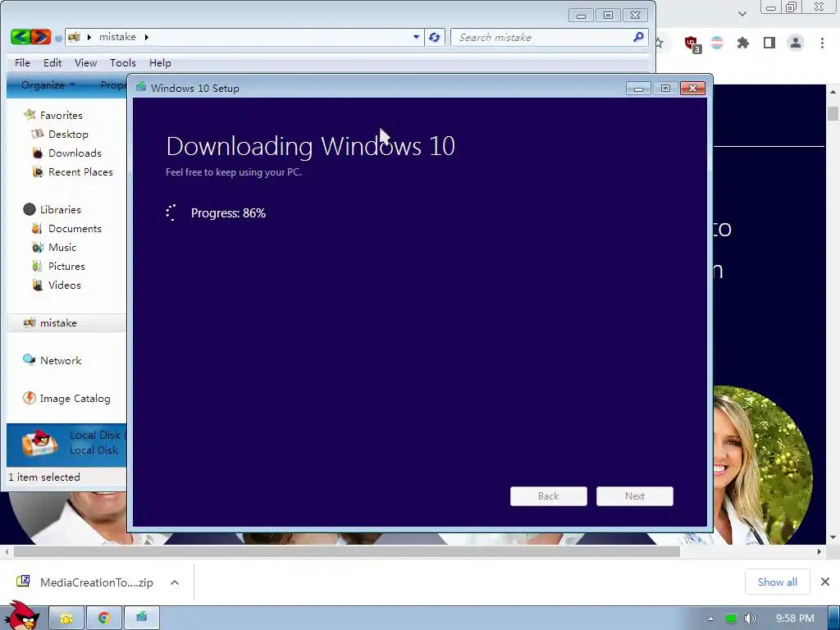
Task: Open the Pictures library
Action: click(x=66, y=267)
